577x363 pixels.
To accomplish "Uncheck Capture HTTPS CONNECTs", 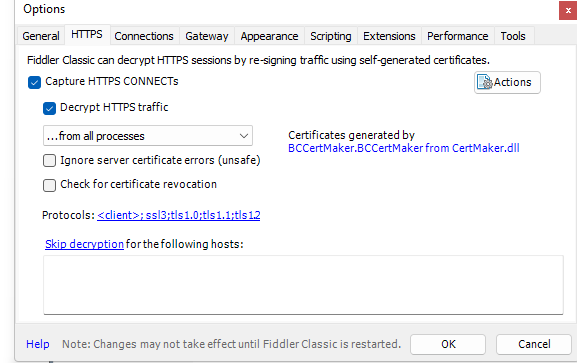I will coord(34,82).
